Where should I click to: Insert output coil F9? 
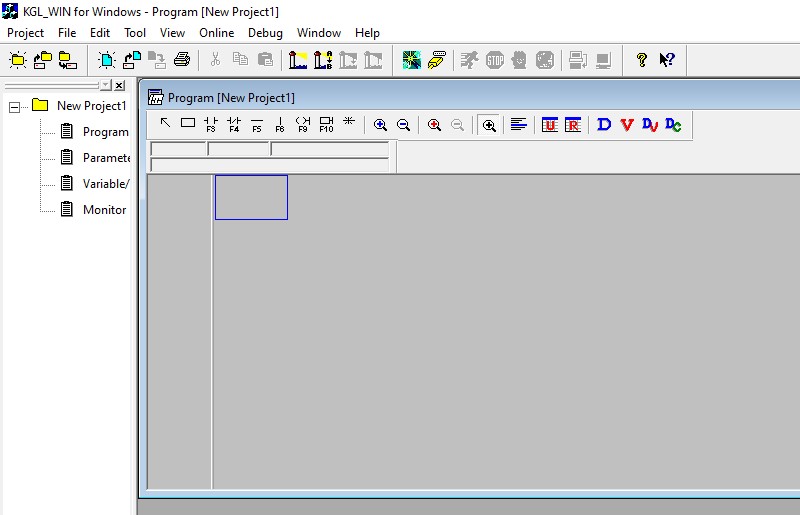coord(303,124)
